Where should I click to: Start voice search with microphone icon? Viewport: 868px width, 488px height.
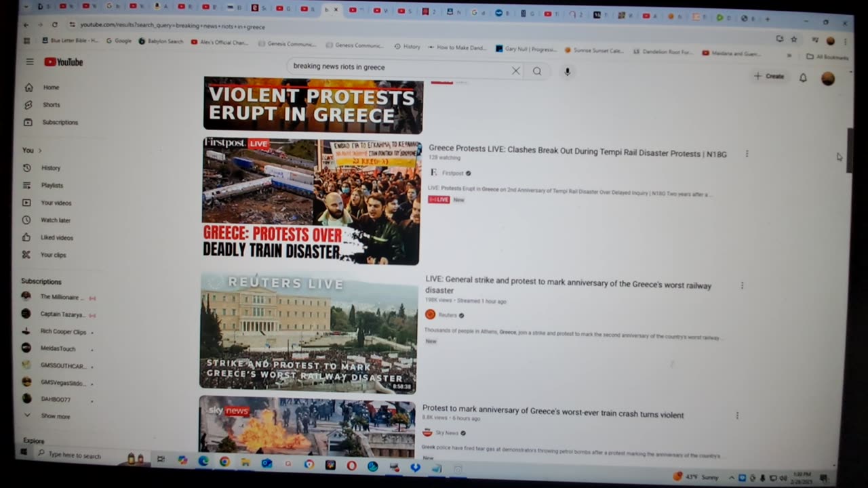pos(568,71)
